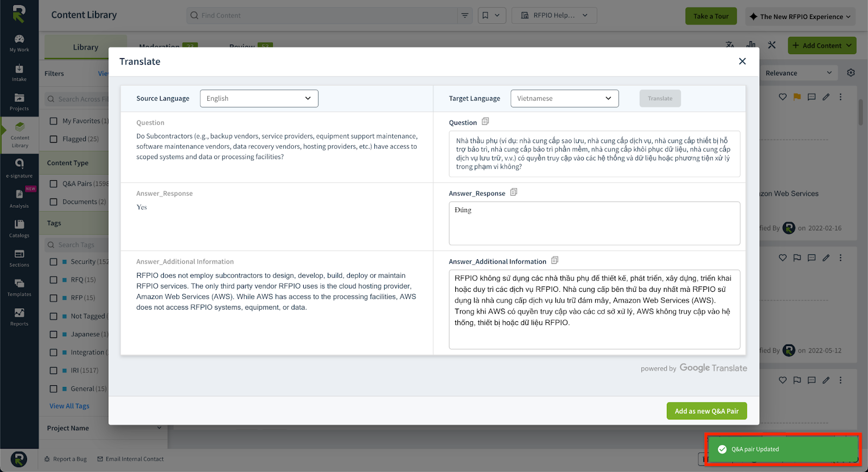Navigate to Sections in the sidebar
The image size is (868, 472).
point(19,258)
